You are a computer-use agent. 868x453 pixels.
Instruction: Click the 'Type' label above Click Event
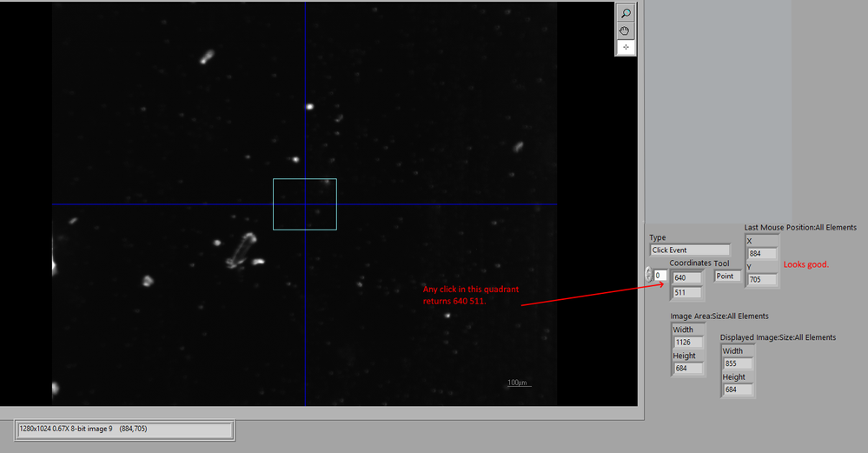click(658, 237)
